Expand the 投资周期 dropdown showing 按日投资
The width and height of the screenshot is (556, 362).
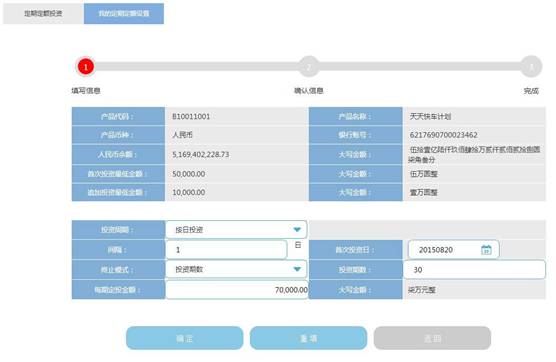click(x=236, y=229)
